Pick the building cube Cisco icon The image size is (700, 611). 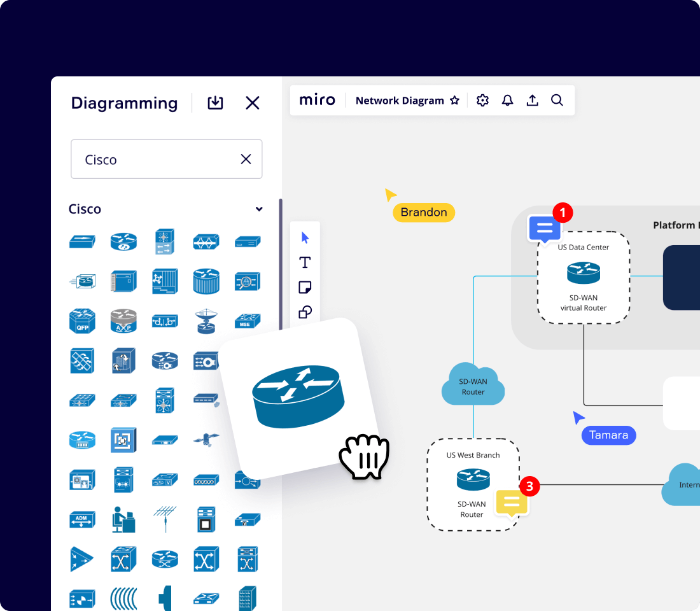(x=123, y=360)
